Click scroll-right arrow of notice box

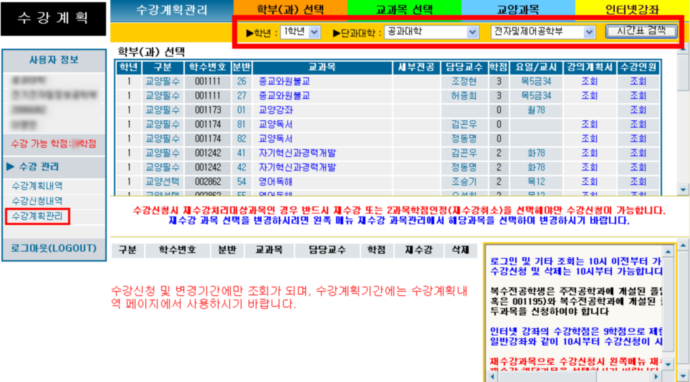point(656,377)
